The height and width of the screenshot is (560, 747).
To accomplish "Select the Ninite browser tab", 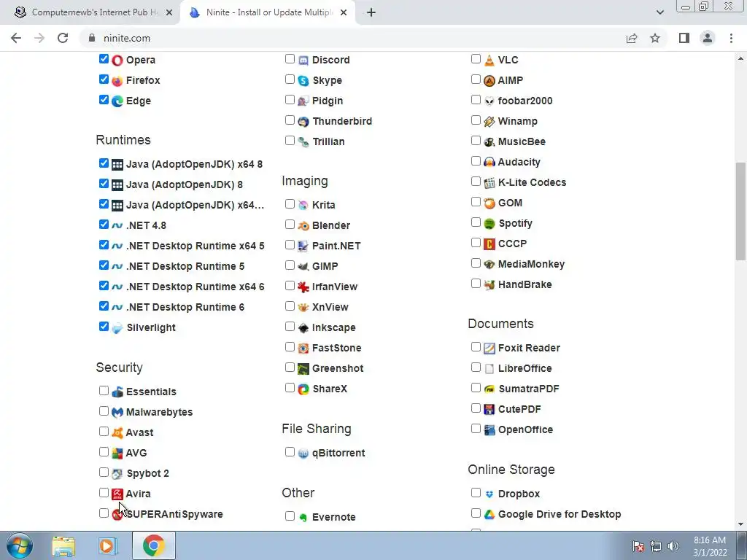I will (x=268, y=12).
